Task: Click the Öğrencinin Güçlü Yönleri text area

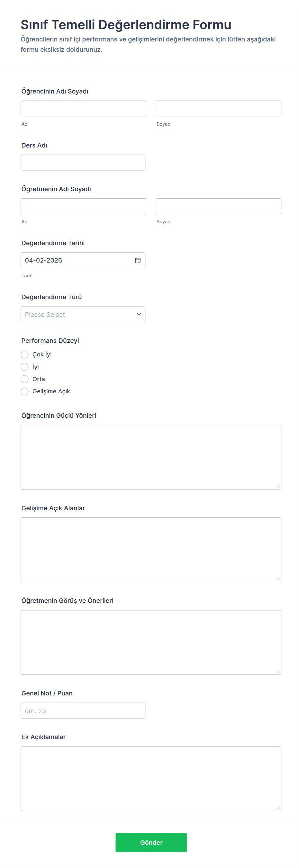Action: pos(151,457)
